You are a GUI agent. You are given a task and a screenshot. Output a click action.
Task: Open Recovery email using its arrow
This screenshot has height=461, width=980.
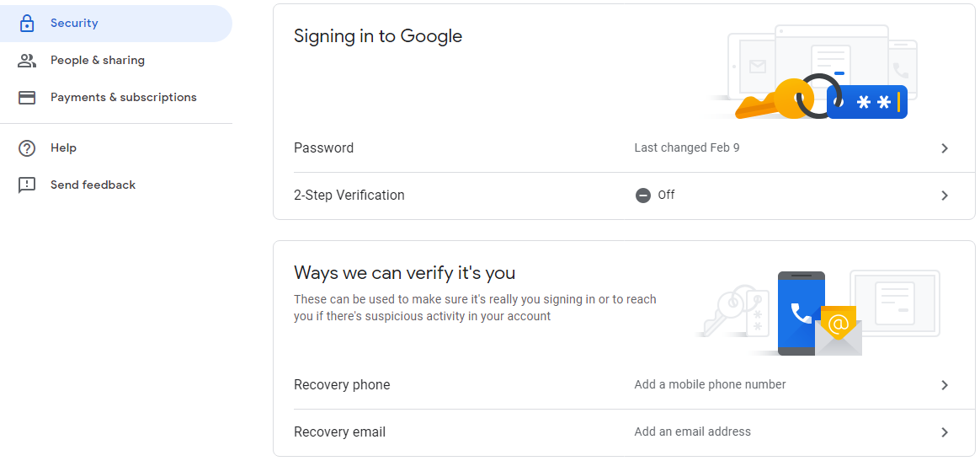pyautogui.click(x=945, y=432)
